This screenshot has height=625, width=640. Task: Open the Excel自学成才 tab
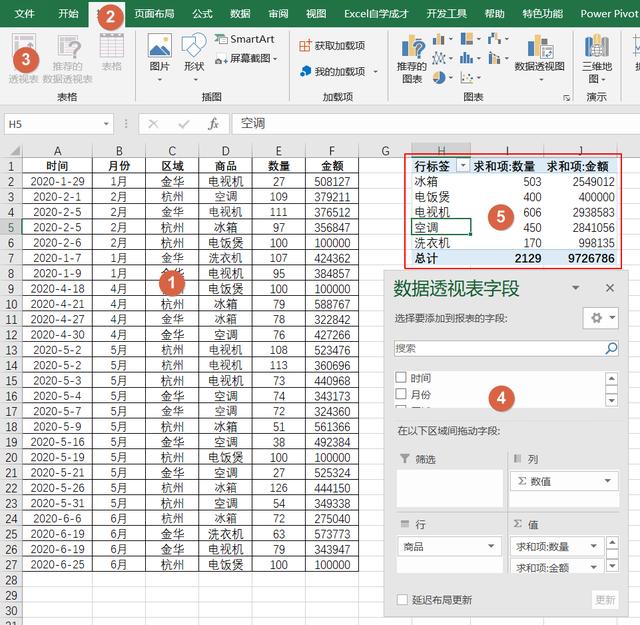376,13
